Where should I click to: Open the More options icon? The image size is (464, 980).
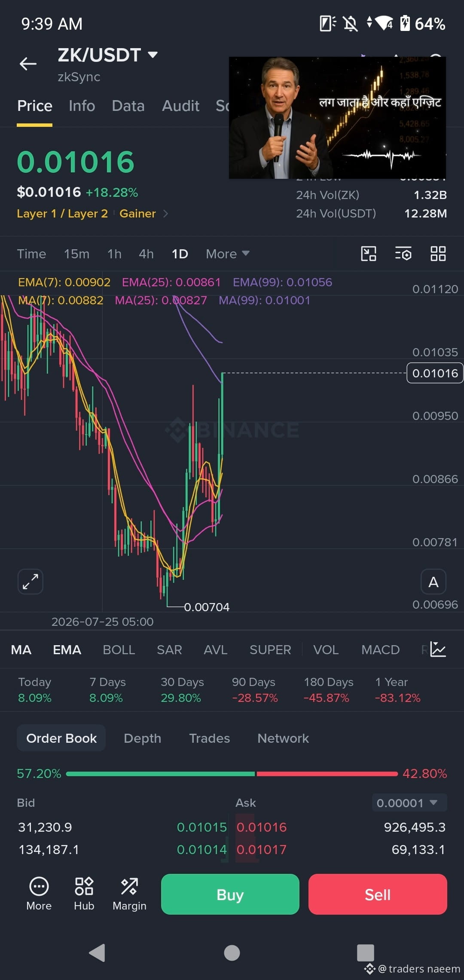click(x=39, y=894)
